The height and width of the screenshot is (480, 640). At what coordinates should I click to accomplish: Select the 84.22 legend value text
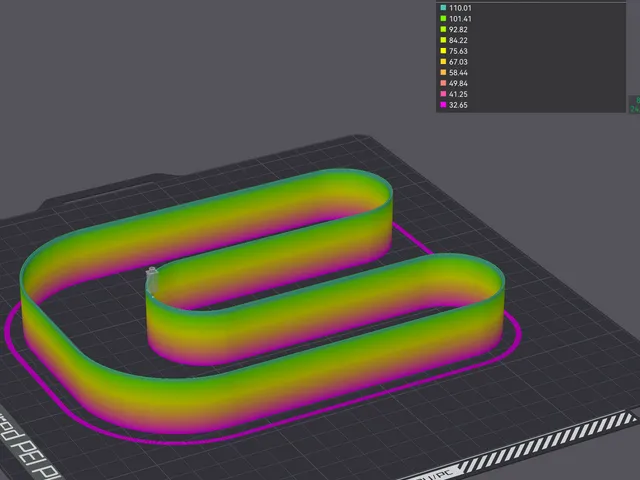458,40
